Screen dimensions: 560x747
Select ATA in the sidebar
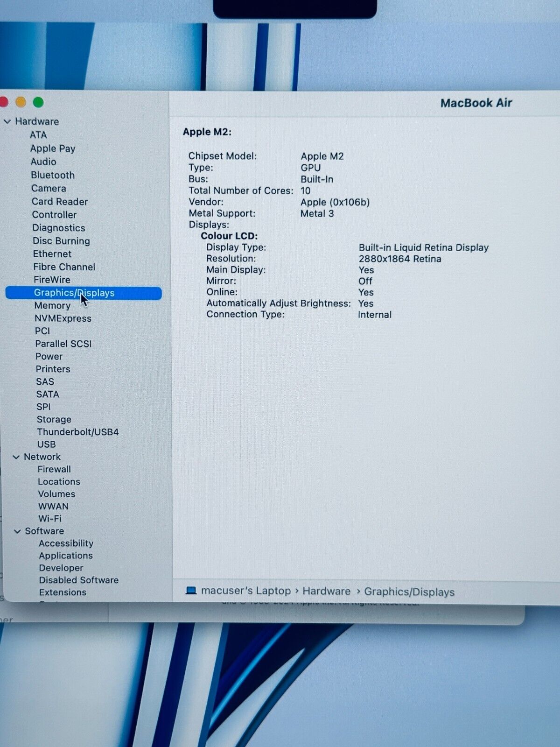(x=38, y=135)
